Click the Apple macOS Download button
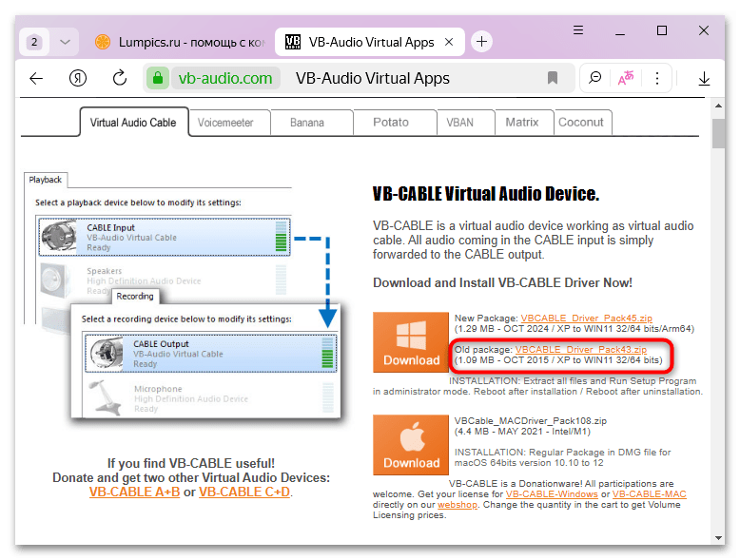Image resolution: width=740 pixels, height=560 pixels. (411, 445)
